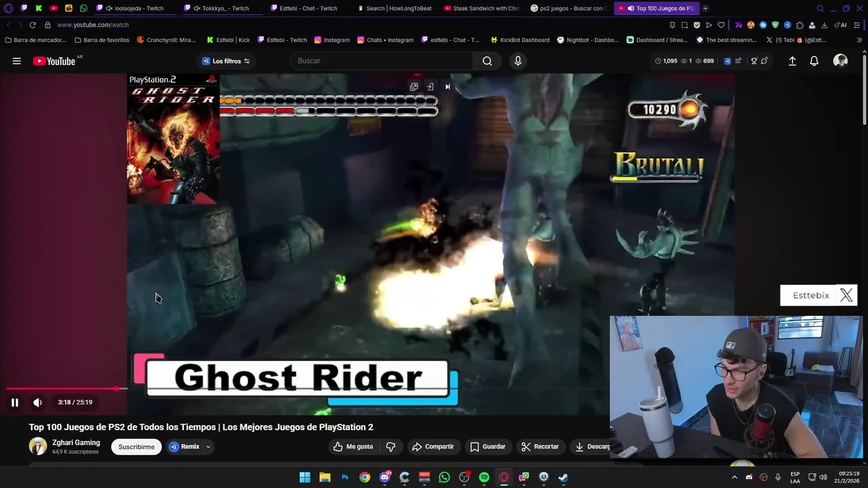Image resolution: width=868 pixels, height=488 pixels.
Task: Open the chat bubble extension icon
Action: pyautogui.click(x=764, y=61)
